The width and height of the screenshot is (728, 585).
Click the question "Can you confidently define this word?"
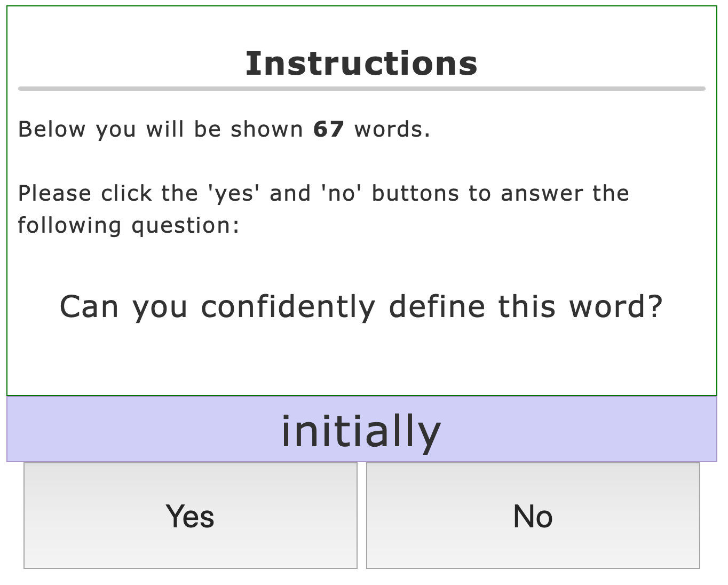(x=361, y=307)
